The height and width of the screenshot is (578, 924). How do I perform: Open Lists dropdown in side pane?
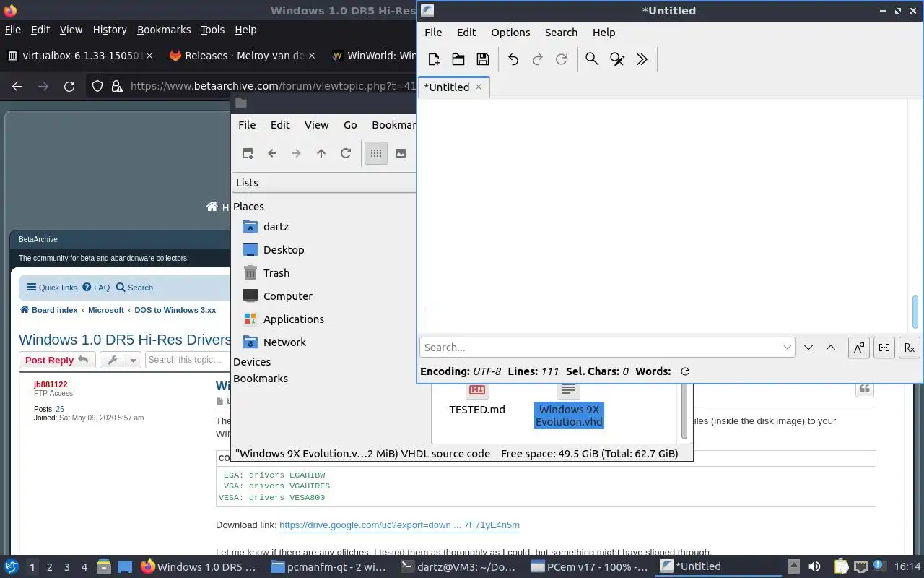[324, 183]
